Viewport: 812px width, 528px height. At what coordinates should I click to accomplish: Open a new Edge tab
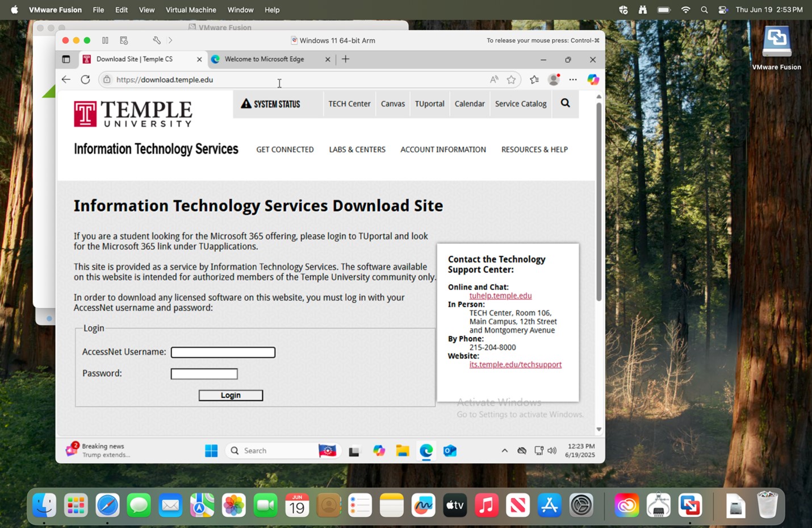[345, 59]
